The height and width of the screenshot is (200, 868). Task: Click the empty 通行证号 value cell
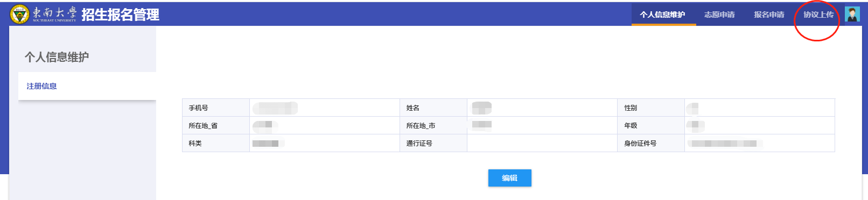pos(542,143)
